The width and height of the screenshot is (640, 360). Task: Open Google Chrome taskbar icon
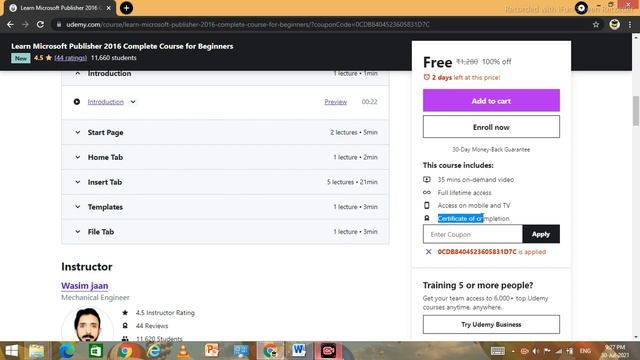125,351
